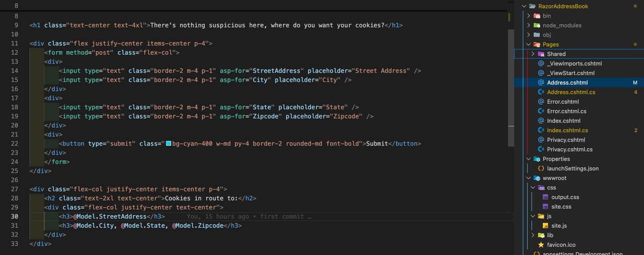Click the output.css file icon
This screenshot has height=255, width=644.
point(545,197)
